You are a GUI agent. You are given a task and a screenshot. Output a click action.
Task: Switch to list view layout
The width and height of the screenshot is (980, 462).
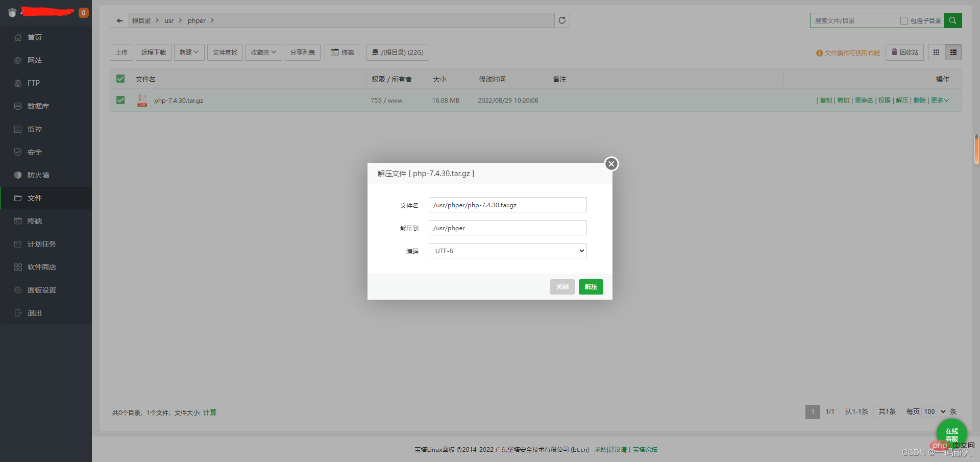point(953,52)
